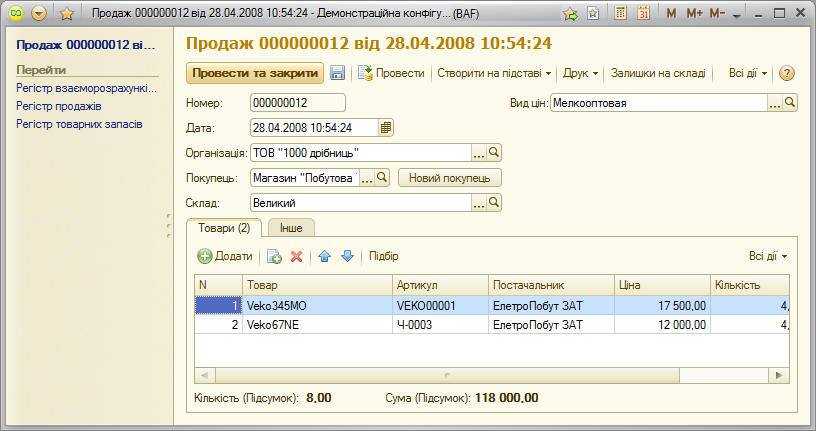Click the Номер input field

click(298, 103)
